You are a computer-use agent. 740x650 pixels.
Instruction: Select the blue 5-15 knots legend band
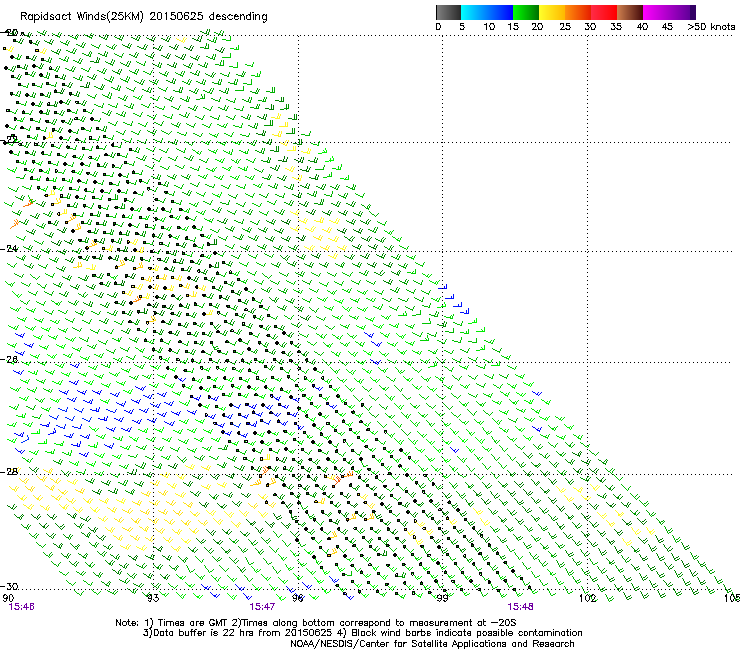coord(487,12)
